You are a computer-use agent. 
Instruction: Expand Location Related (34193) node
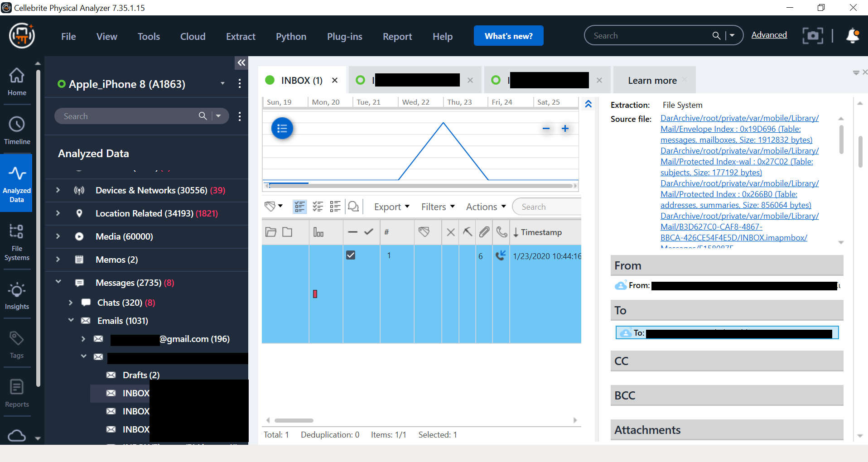click(x=58, y=213)
